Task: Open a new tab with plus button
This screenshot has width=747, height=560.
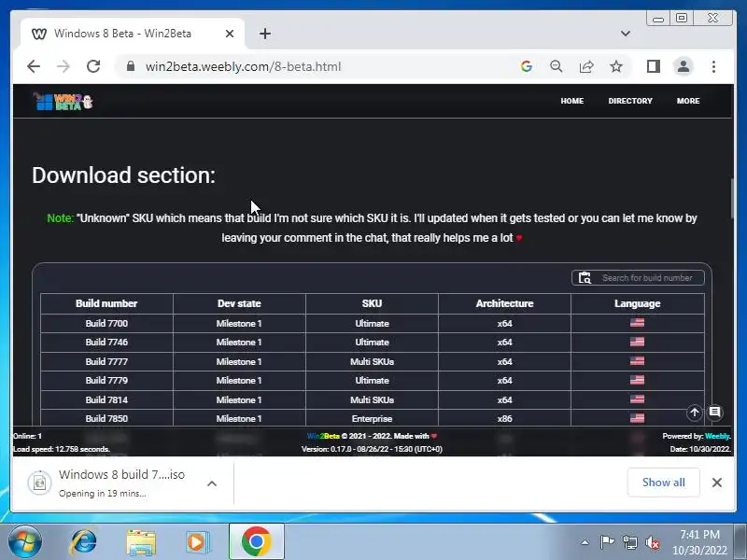Action: click(x=265, y=34)
